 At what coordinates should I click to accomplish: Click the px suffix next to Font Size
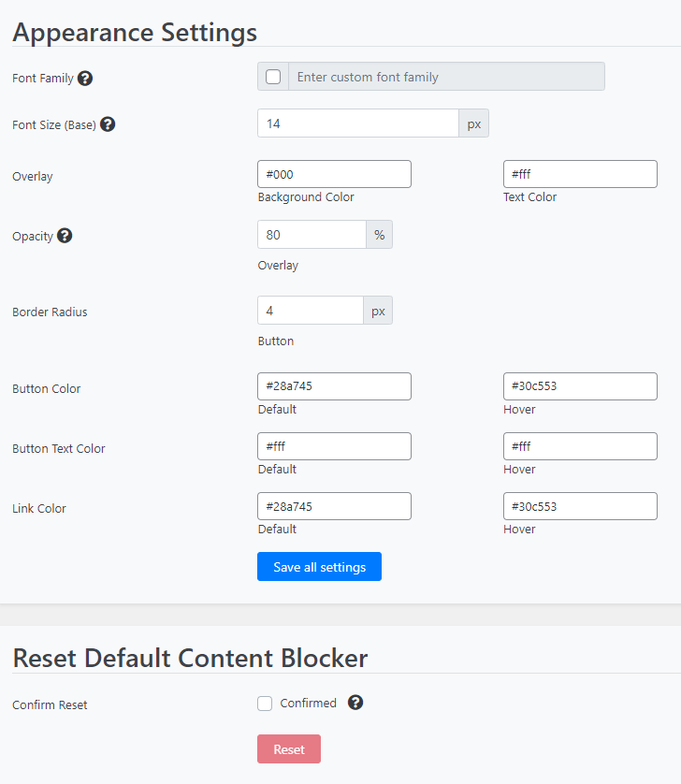point(474,123)
